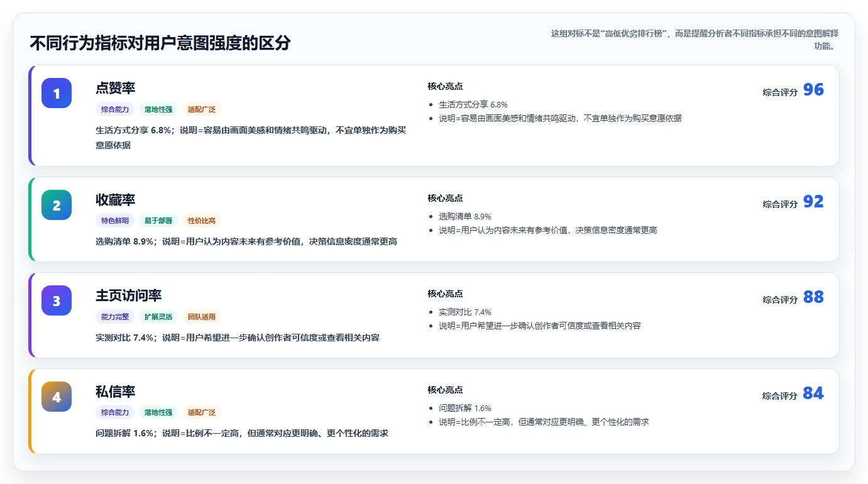Select the 主页访问率 card title

[x=129, y=295]
